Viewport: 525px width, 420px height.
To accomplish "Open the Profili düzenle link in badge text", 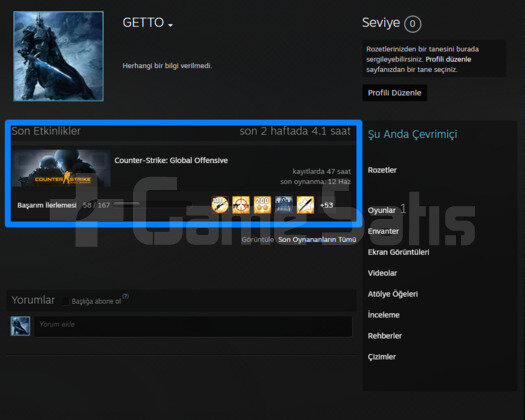I will coord(448,59).
